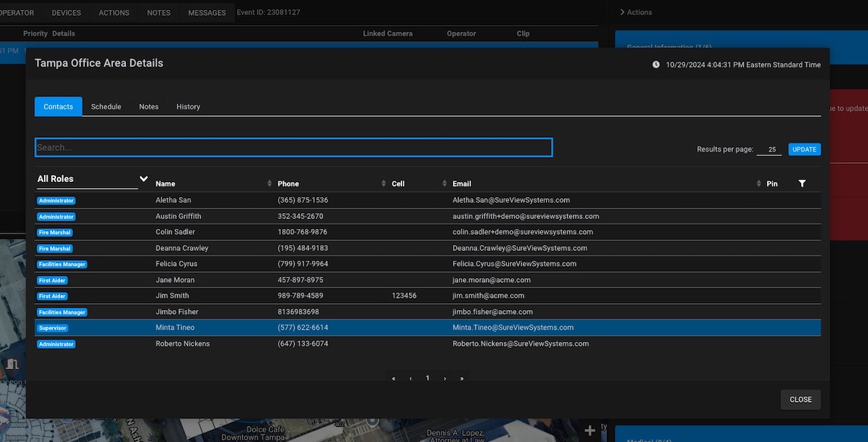
Task: Go to next page of contacts
Action: [445, 378]
